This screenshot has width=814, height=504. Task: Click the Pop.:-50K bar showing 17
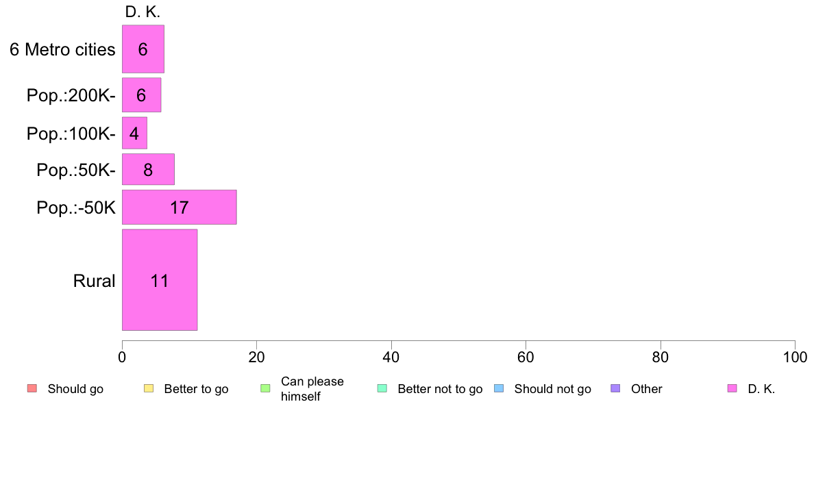coord(179,207)
